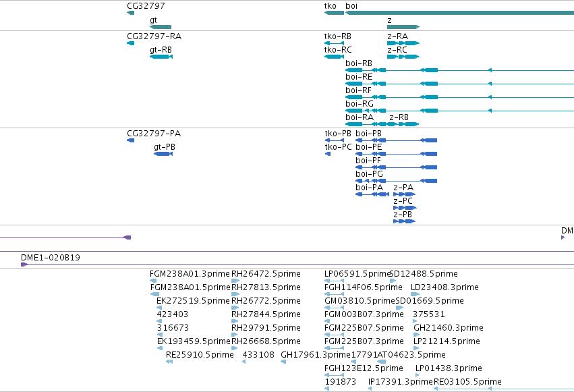Click the z gene glyph
Viewport: 574px width, 392px height.
(403, 27)
